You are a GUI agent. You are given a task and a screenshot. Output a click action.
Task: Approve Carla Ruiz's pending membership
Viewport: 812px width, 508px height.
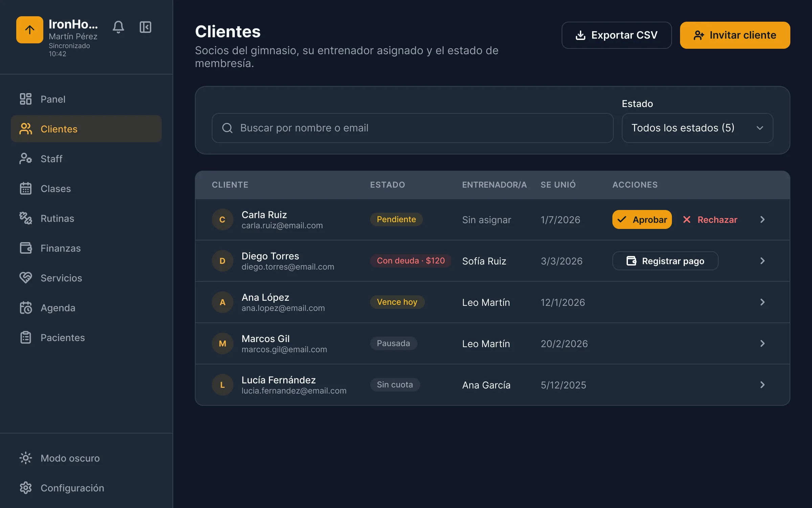pyautogui.click(x=642, y=219)
